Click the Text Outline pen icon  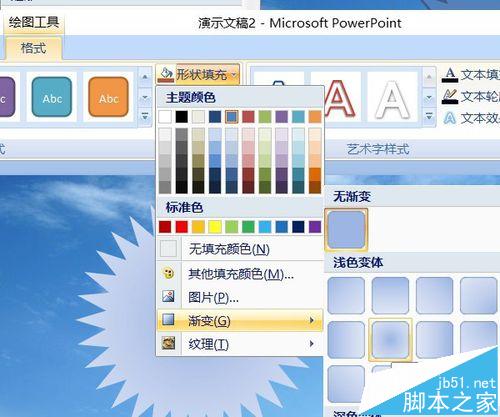tap(450, 97)
